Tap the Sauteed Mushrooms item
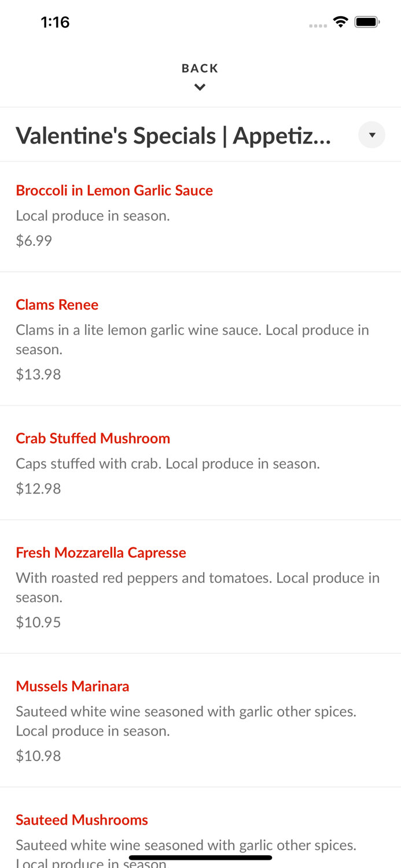The image size is (401, 868). [x=82, y=820]
